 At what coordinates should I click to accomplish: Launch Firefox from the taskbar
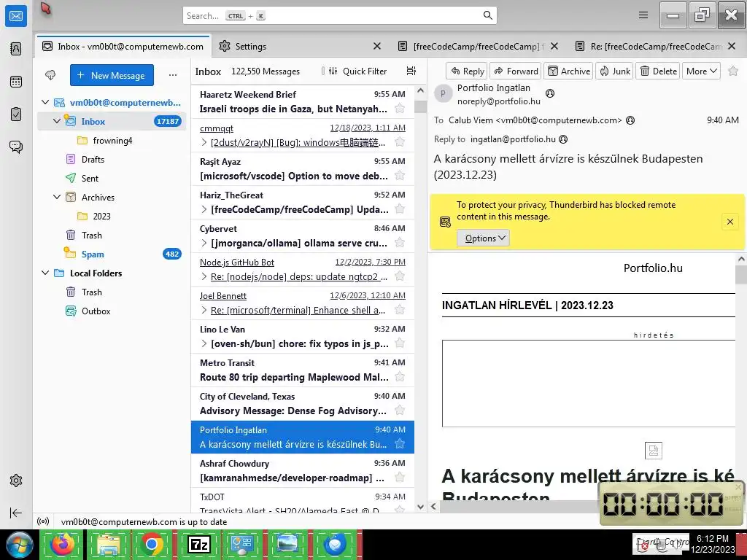[x=63, y=544]
